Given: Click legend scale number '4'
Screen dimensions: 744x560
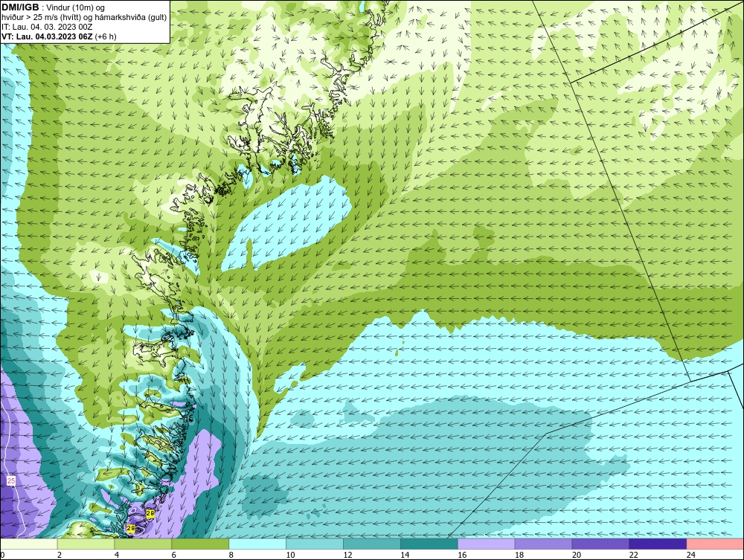Looking at the screenshot, I should coord(116,555).
